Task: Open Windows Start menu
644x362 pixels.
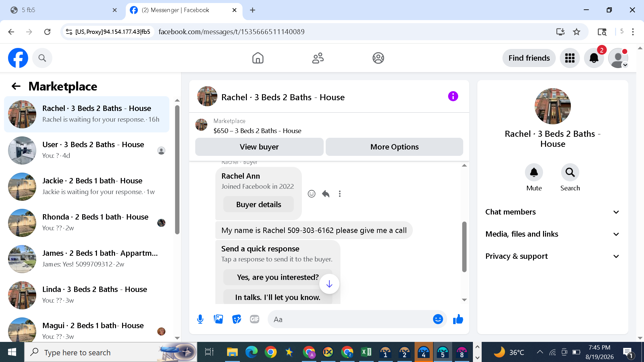Action: coord(12,352)
